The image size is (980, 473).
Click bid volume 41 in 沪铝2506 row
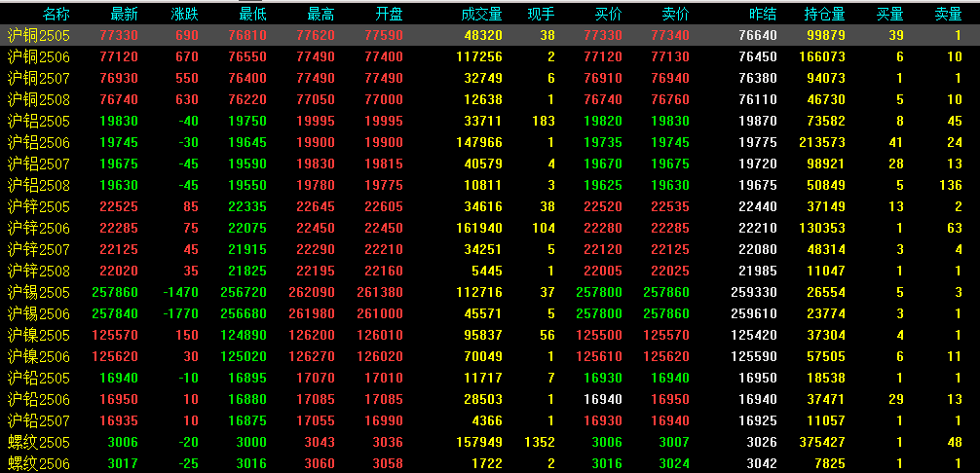tap(895, 143)
